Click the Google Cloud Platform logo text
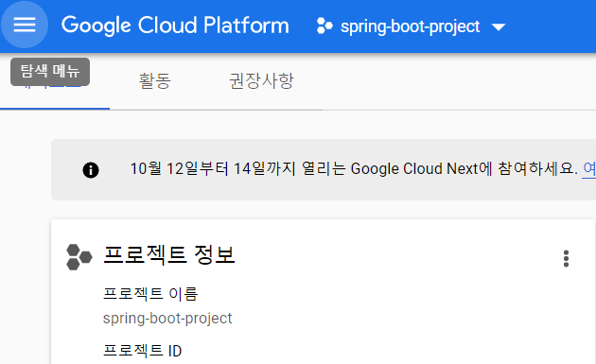 pos(175,26)
